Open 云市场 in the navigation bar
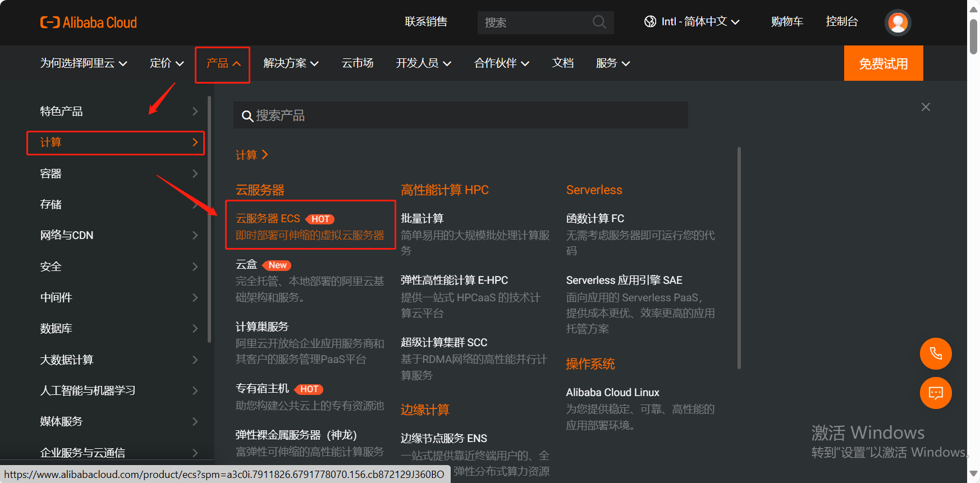The image size is (980, 483). (358, 63)
